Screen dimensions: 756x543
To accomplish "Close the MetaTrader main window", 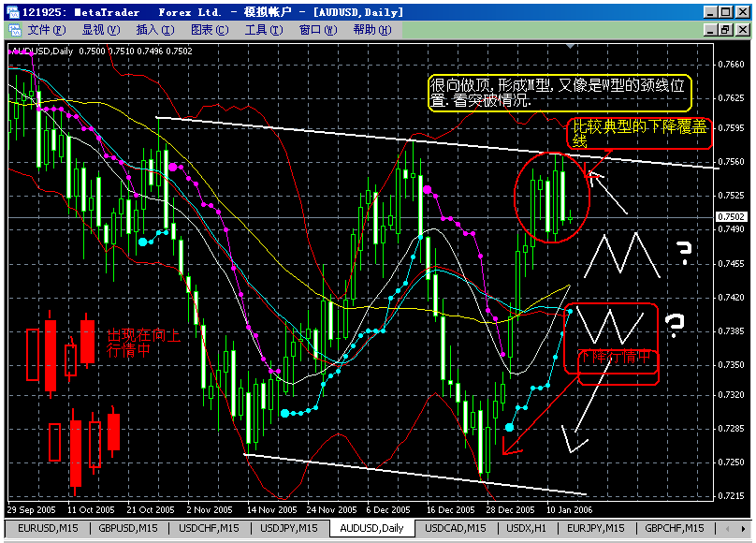I will pyautogui.click(x=743, y=12).
